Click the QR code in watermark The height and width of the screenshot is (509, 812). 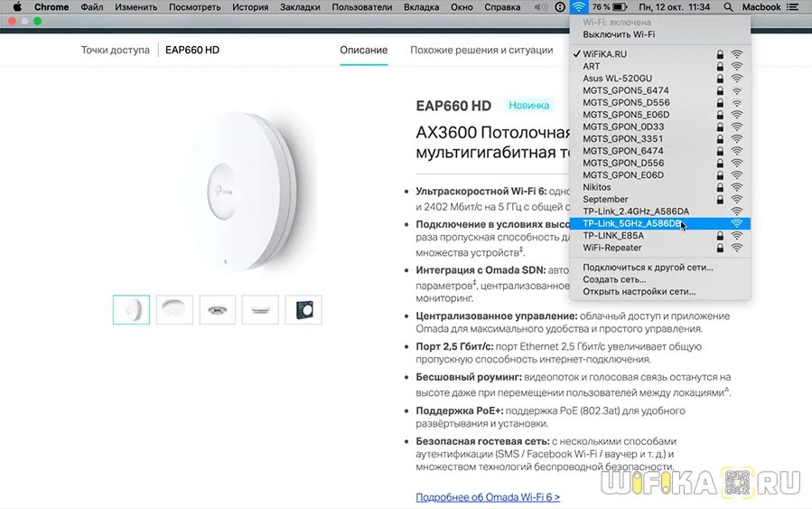(x=737, y=483)
